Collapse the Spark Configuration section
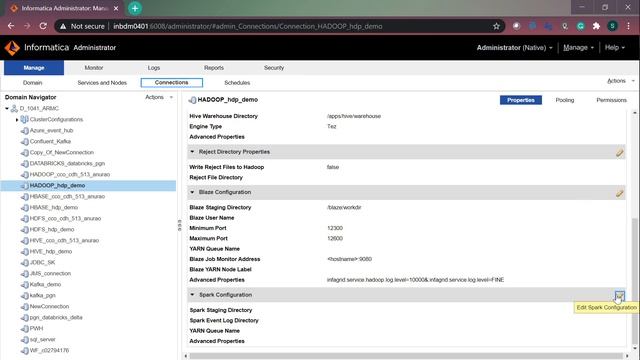The width and height of the screenshot is (640, 360). point(192,295)
